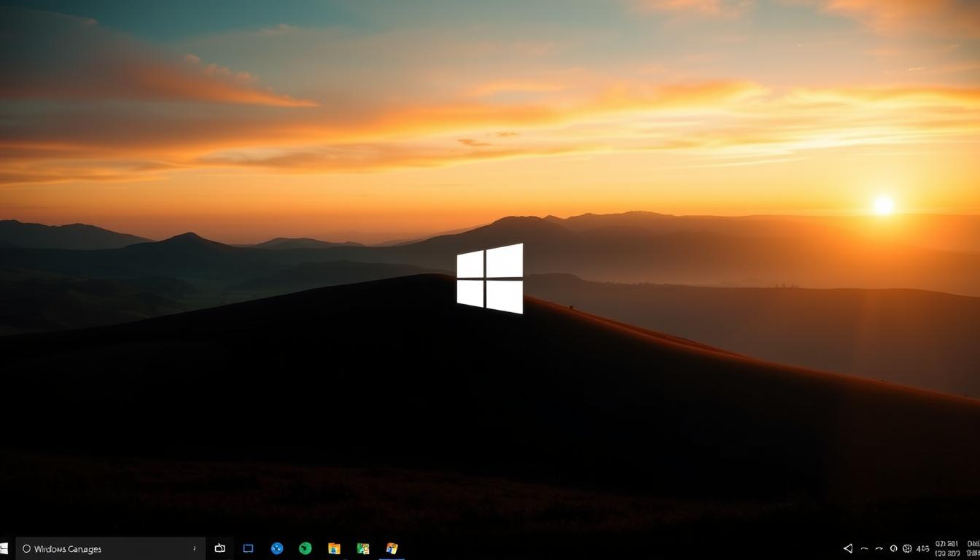
Task: Open the multicolor Windows flag taskbar app
Action: [x=392, y=548]
